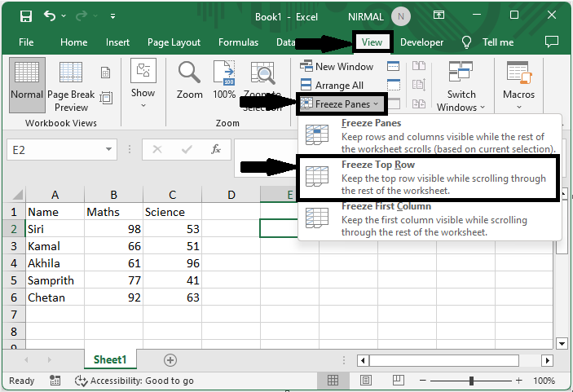This screenshot has width=573, height=392.
Task: Set zoom to 100% using ribbon
Action: (224, 80)
